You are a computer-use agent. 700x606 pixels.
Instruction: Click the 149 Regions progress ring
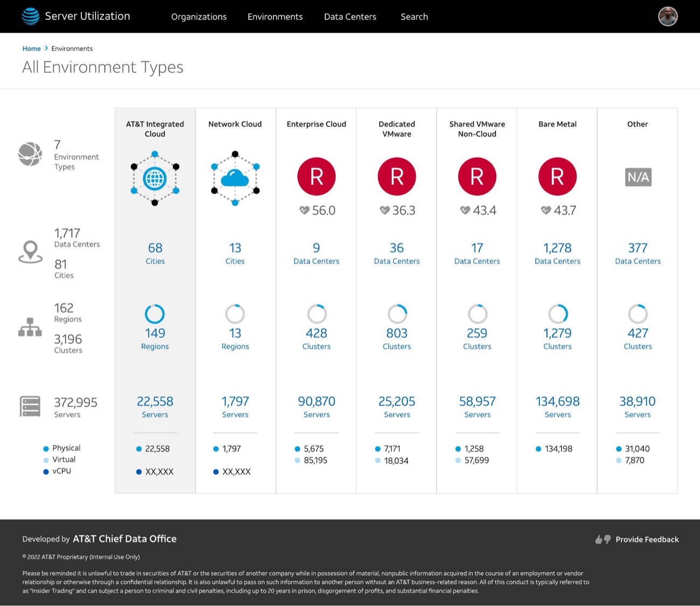coord(155,314)
